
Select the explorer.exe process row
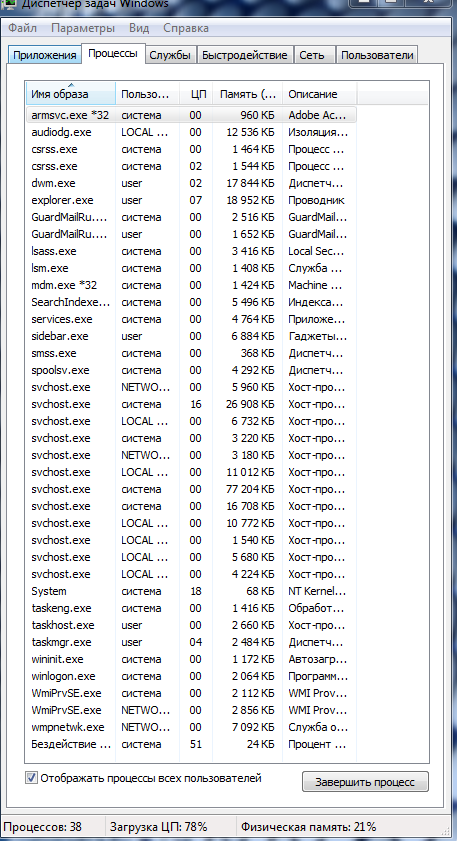(191, 200)
